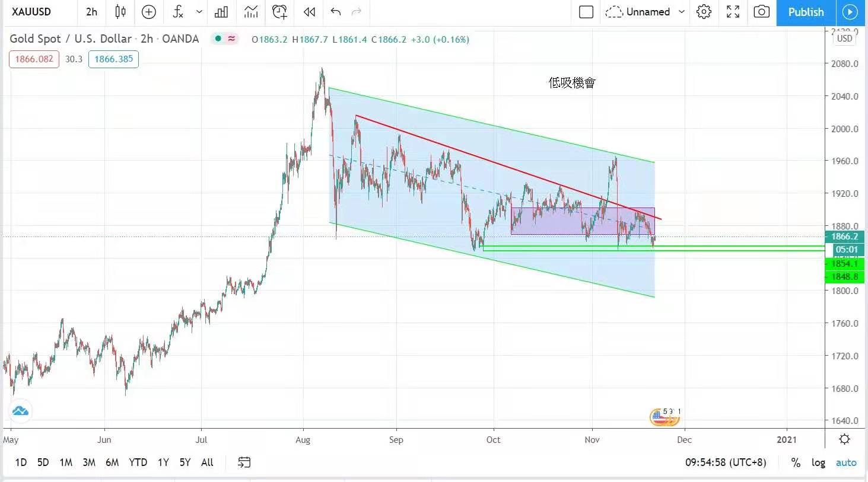Create an alert with the alarm clock icon
The height and width of the screenshot is (482, 868).
coord(279,12)
